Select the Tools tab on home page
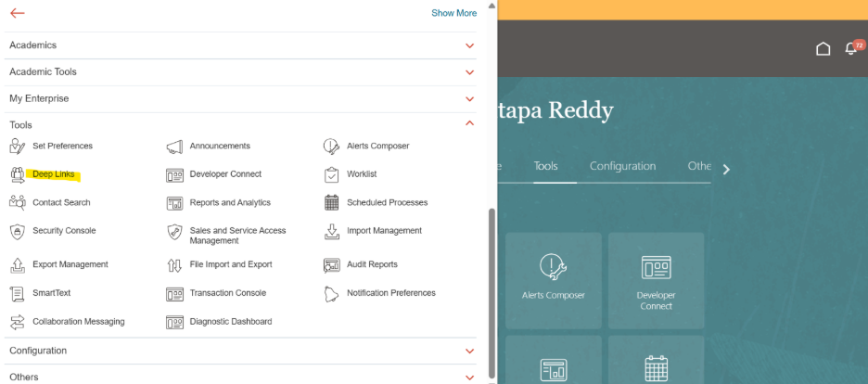The height and width of the screenshot is (384, 868). (x=545, y=166)
